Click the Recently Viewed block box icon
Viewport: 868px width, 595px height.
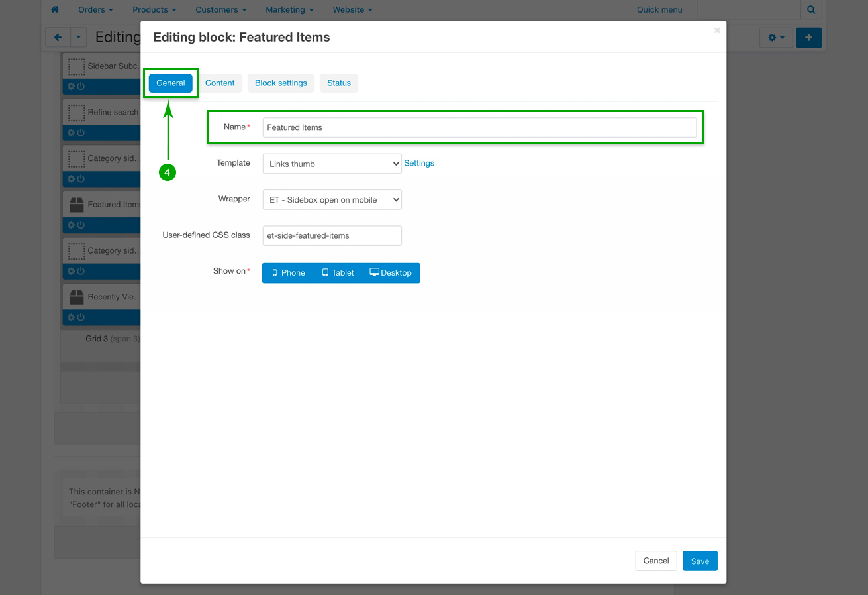click(x=77, y=297)
